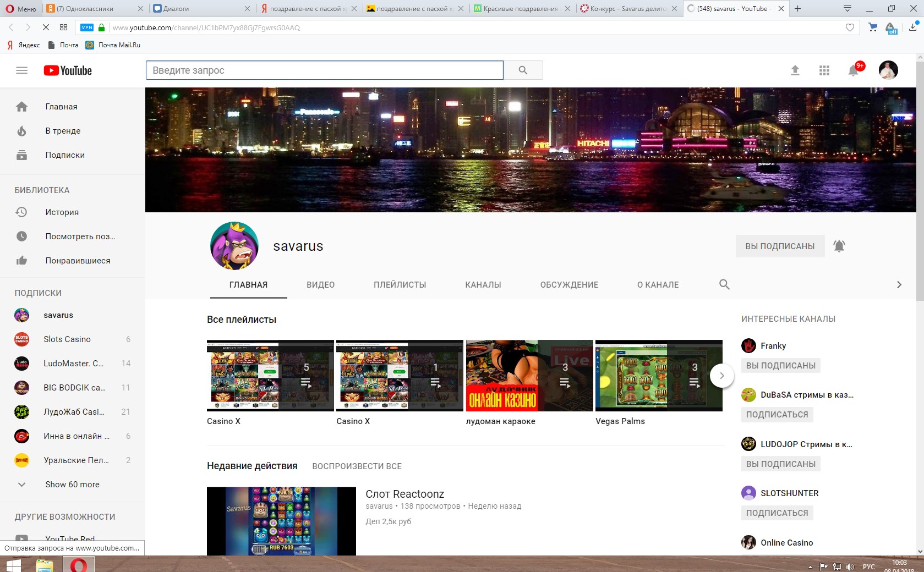Enable the VPN browser extension icon
The width and height of the screenshot is (924, 572).
pos(85,27)
